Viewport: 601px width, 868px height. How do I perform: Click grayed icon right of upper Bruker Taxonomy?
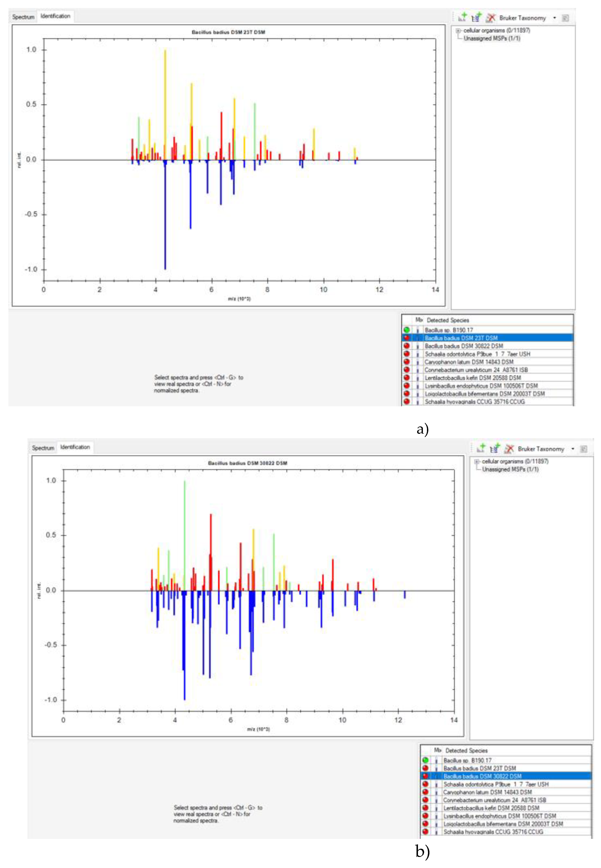pyautogui.click(x=565, y=18)
